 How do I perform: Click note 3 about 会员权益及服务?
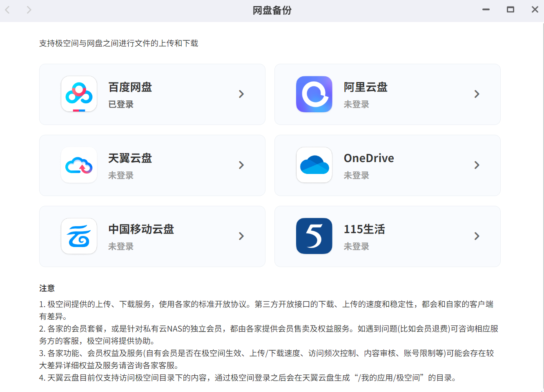click(267, 359)
